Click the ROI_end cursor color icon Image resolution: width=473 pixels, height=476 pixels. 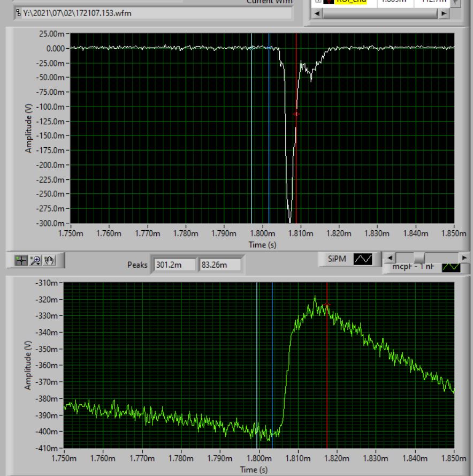328,2
